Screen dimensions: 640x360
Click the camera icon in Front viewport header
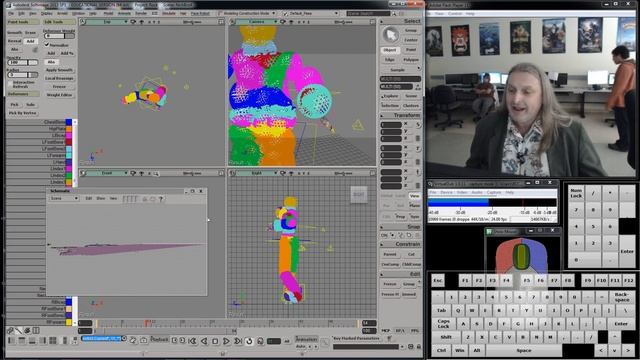pos(133,173)
